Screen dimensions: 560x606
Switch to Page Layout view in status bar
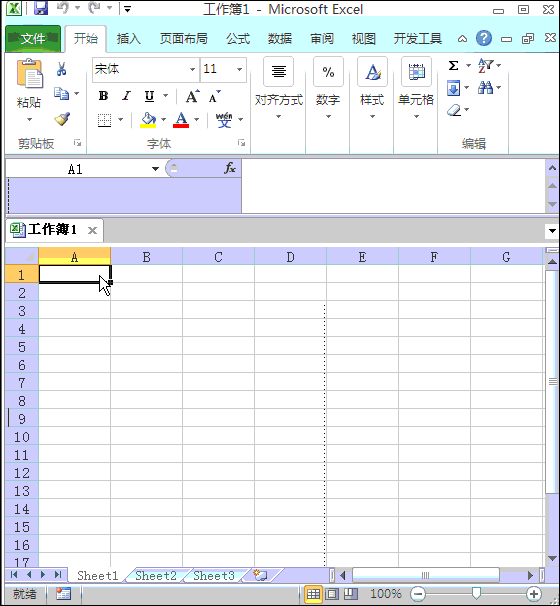pos(332,594)
